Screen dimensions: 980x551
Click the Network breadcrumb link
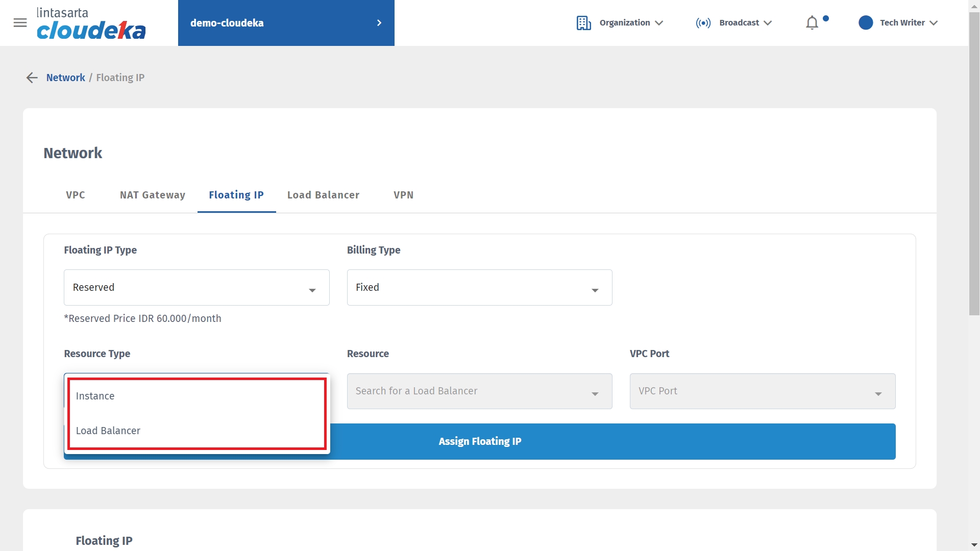pyautogui.click(x=65, y=78)
